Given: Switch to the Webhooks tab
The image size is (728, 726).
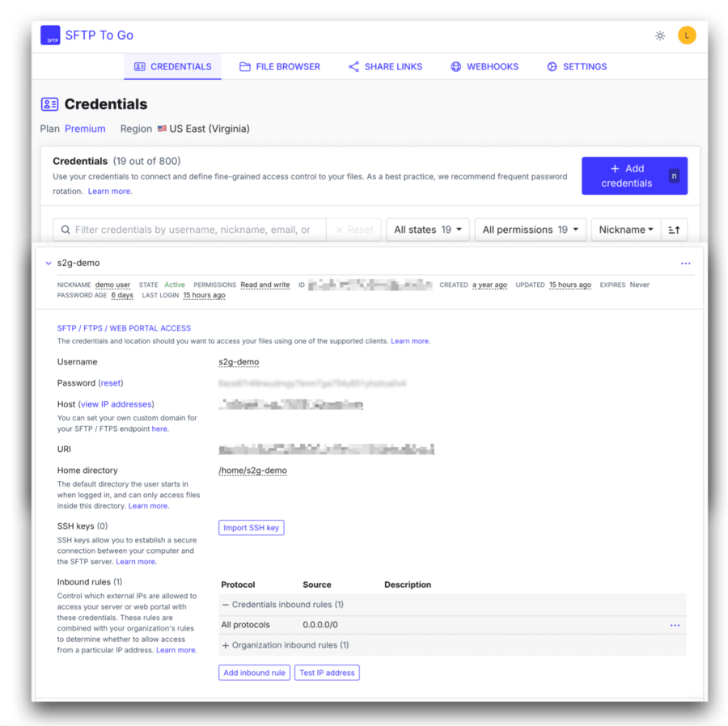Looking at the screenshot, I should click(485, 66).
